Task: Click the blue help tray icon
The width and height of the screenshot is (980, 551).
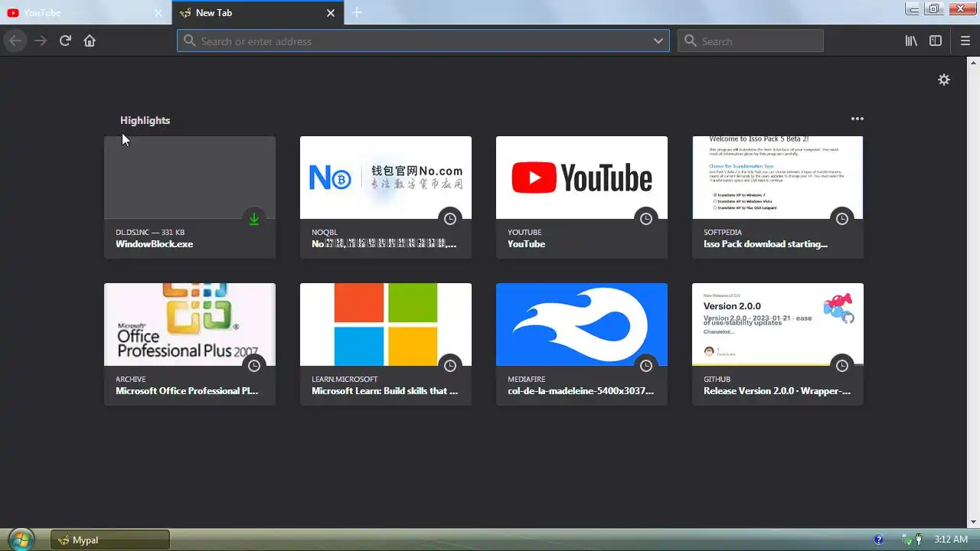Action: click(879, 540)
